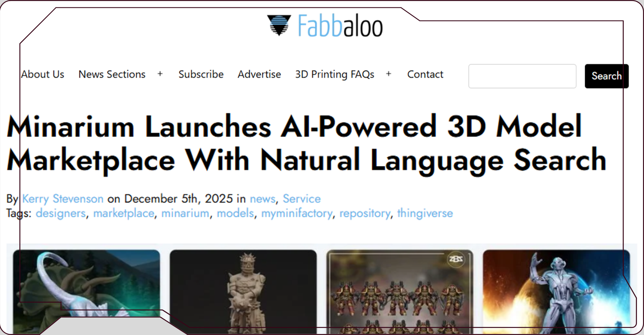
Task: Browse the marketplace tag
Action: 123,213
